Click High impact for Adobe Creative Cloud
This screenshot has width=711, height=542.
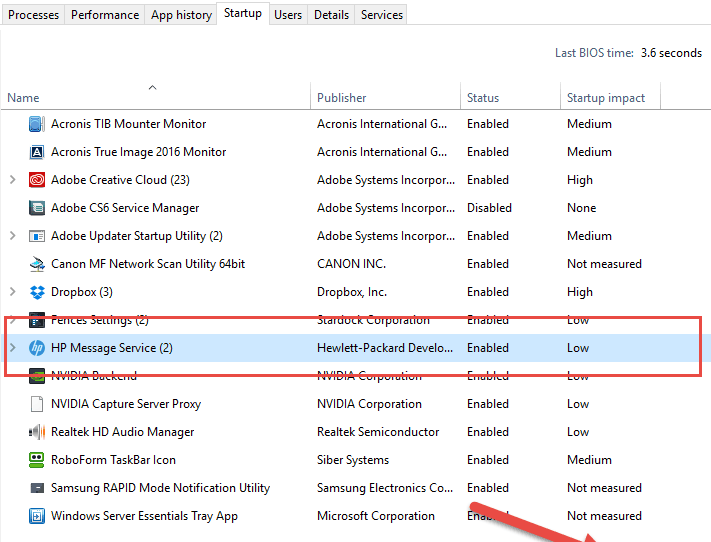point(580,181)
